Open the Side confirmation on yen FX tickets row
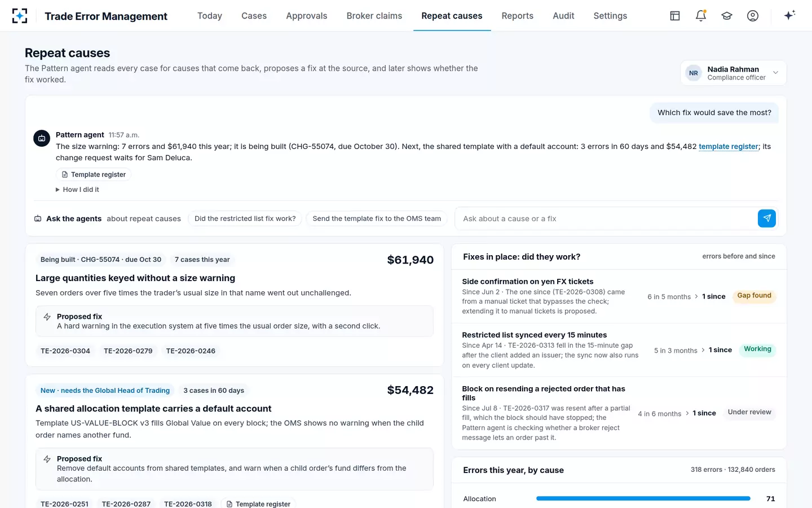Viewport: 812px width, 508px height. pos(619,296)
